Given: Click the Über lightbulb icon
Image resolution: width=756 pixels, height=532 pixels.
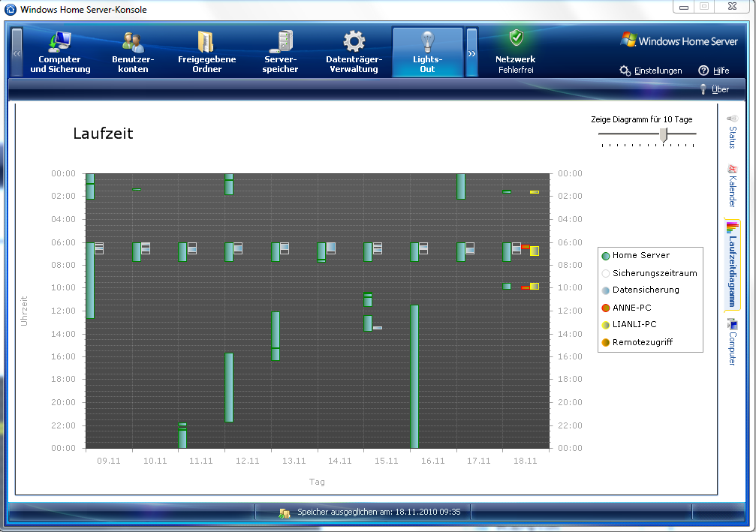Looking at the screenshot, I should (x=703, y=89).
